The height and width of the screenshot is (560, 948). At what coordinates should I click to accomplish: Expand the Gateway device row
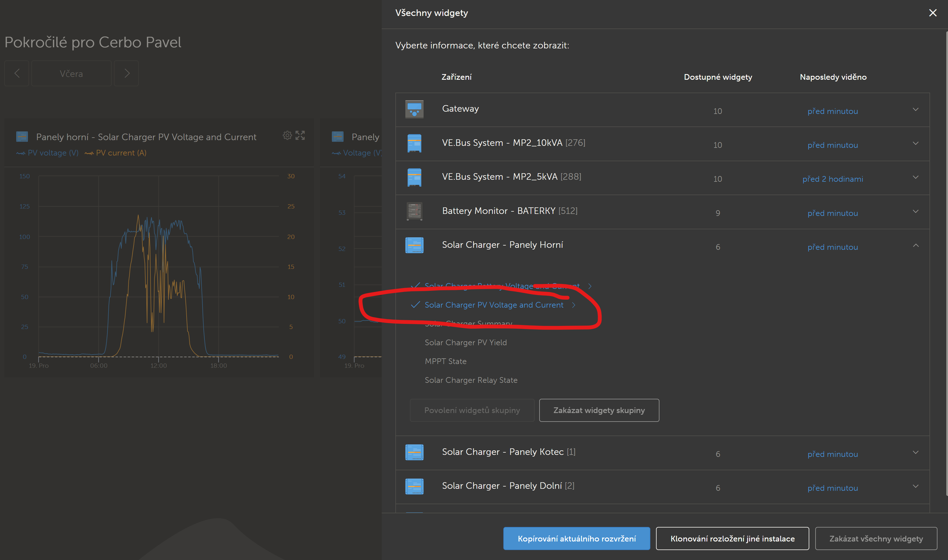coord(915,109)
